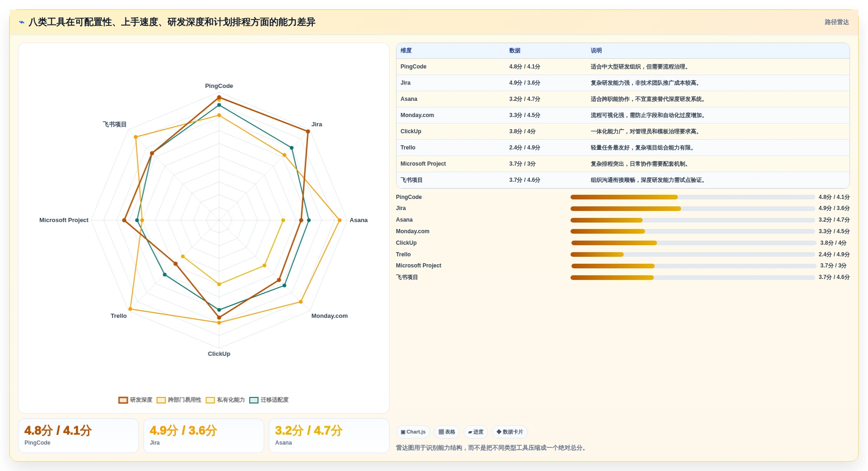Select the 说明 column header

pyautogui.click(x=596, y=51)
